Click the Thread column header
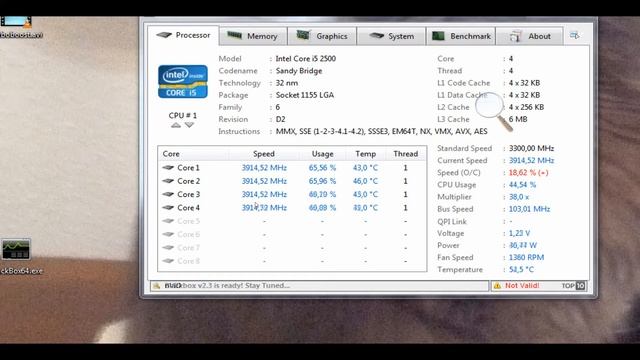The height and width of the screenshot is (360, 640). pyautogui.click(x=406, y=154)
